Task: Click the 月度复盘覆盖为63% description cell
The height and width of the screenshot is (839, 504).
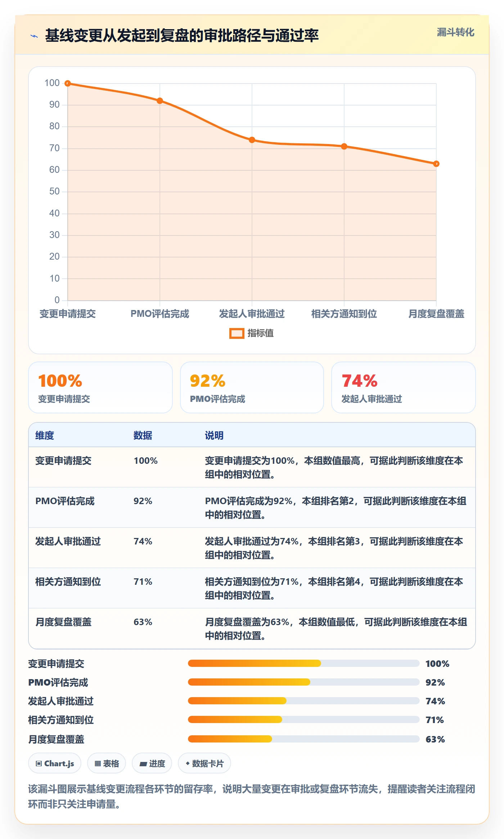Action: (x=336, y=629)
